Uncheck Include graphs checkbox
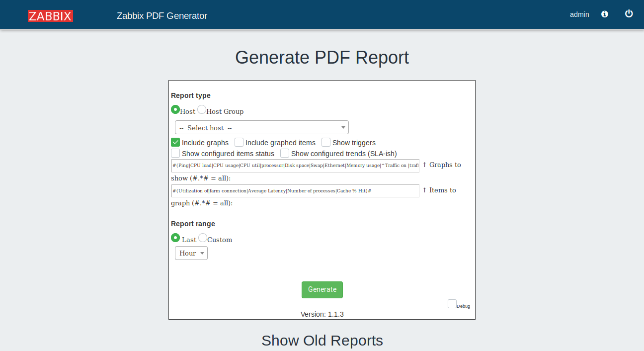This screenshot has width=644, height=351. [175, 143]
